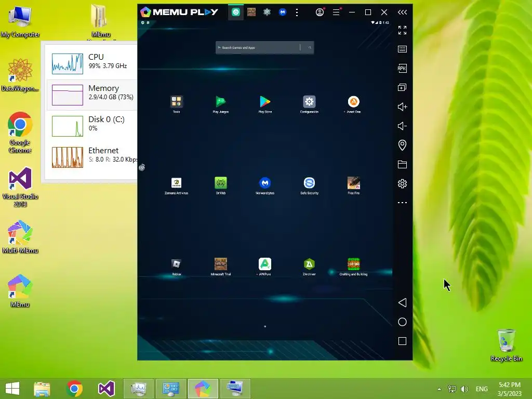Screen dimensions: 532x399
Task: Open Recycle Bin
Action: pos(506,345)
